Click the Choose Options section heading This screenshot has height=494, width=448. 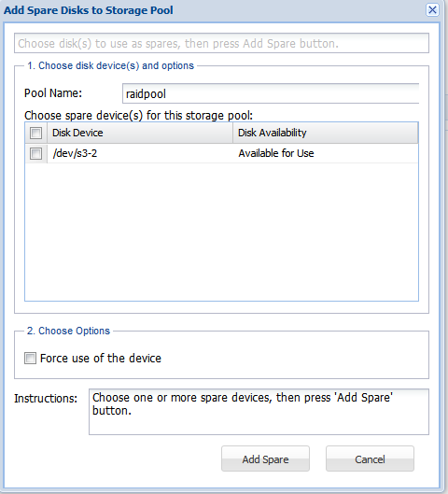click(68, 331)
